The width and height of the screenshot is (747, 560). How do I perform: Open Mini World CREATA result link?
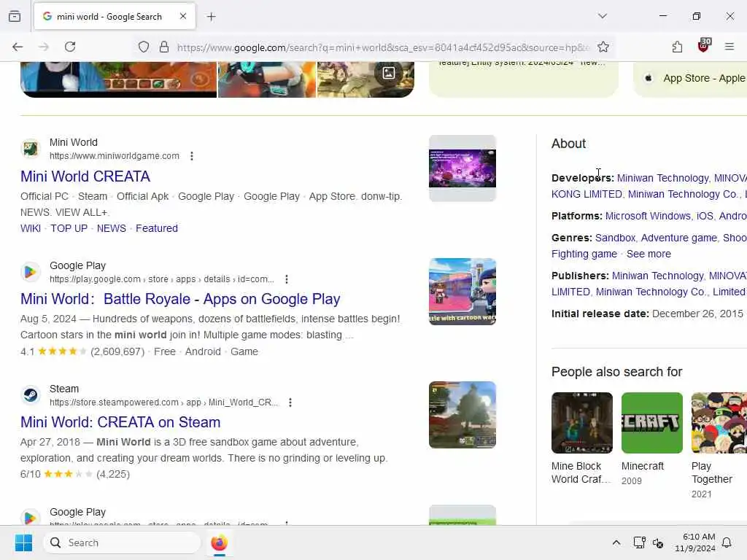85,176
